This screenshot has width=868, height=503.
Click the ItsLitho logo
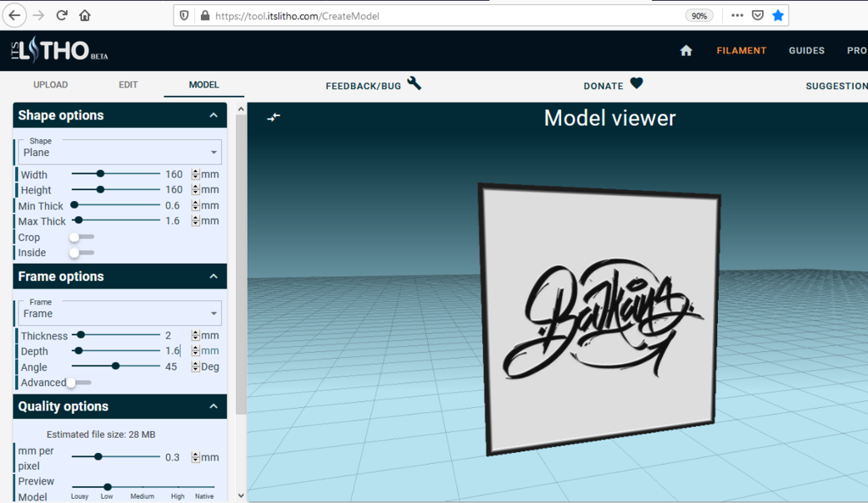pos(59,50)
